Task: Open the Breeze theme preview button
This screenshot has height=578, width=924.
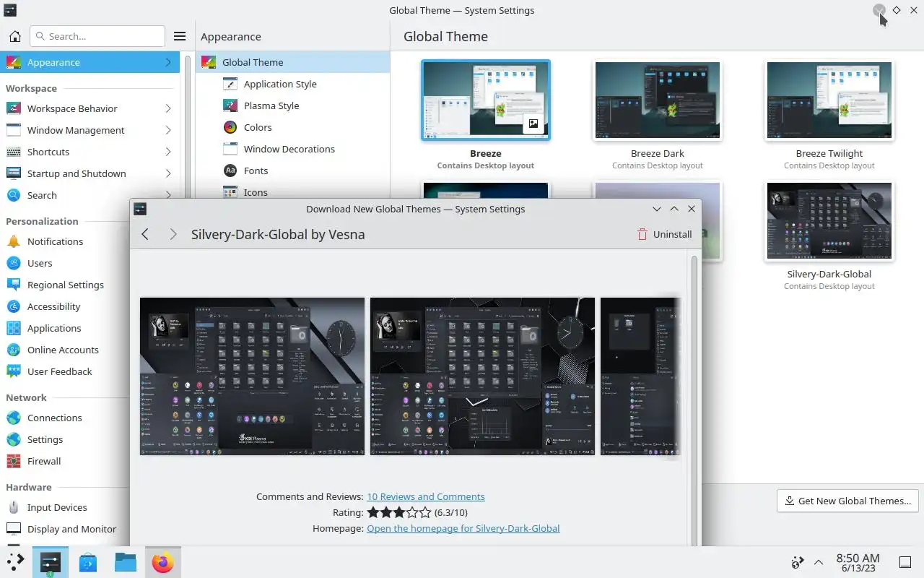Action: pyautogui.click(x=533, y=124)
